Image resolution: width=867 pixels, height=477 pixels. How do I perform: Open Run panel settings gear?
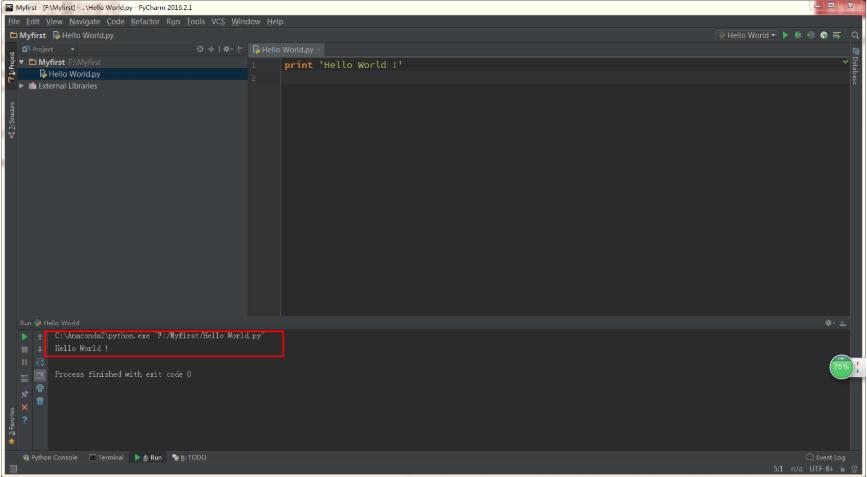coord(829,323)
